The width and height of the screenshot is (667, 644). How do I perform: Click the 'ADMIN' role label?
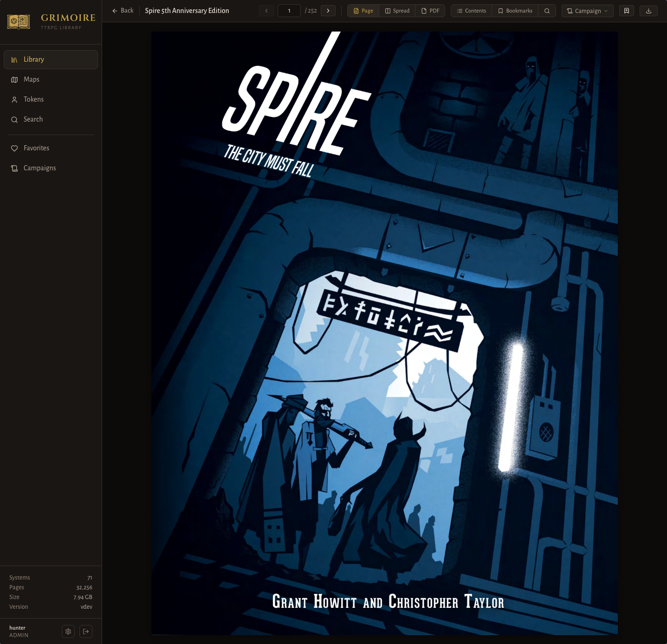click(x=19, y=635)
